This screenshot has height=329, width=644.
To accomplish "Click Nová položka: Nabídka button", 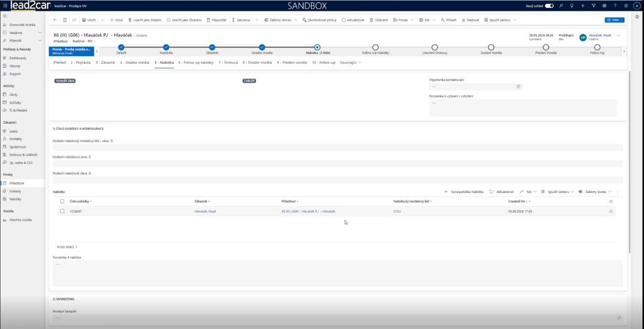I will (x=464, y=191).
